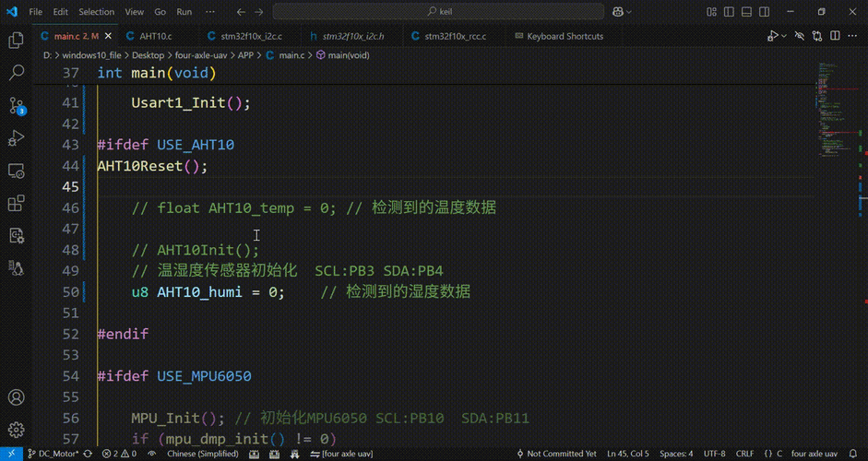Toggle the Primary Side Bar layout button
The width and height of the screenshot is (868, 461).
coord(729,12)
